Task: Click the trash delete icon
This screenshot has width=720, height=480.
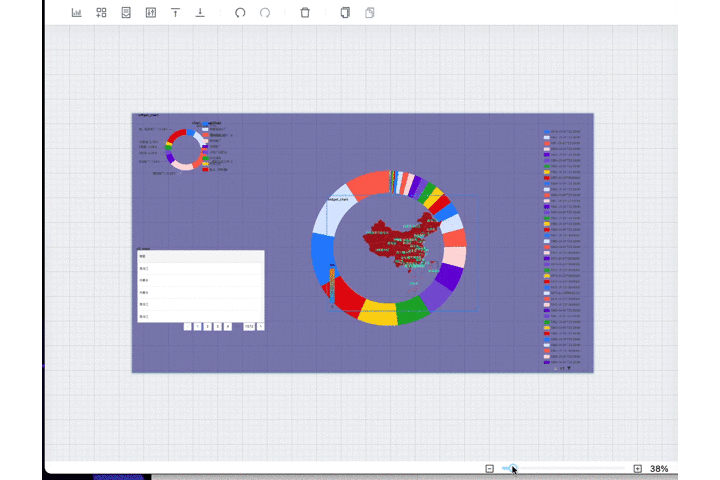Action: tap(305, 13)
